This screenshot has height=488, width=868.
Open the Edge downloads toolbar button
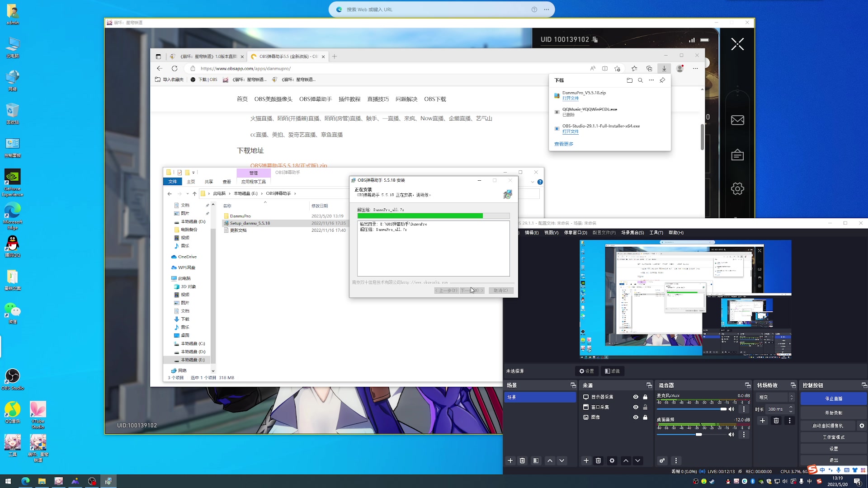point(664,68)
